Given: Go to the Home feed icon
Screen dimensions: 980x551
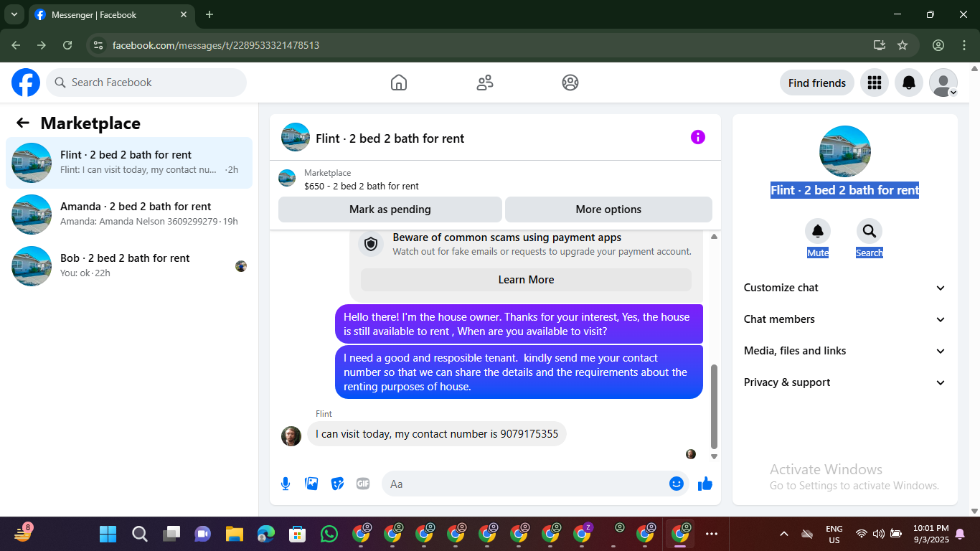Looking at the screenshot, I should 399,83.
